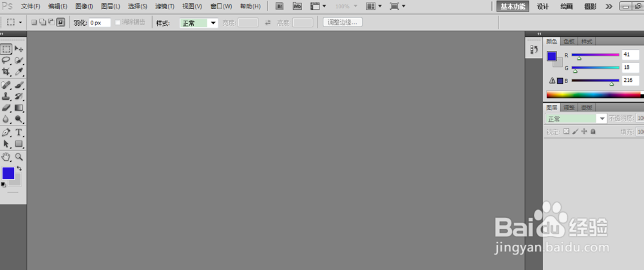The width and height of the screenshot is (644, 270).
Task: Swap foreground and background colors
Action: pos(19,168)
